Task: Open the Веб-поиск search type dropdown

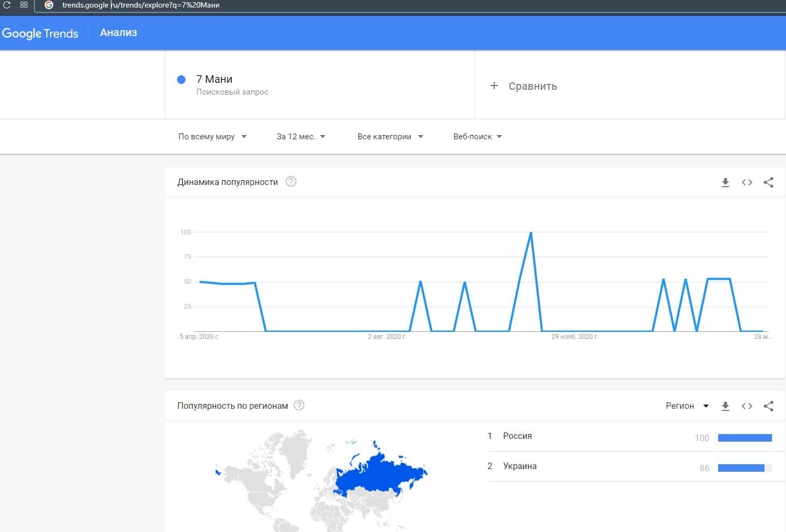Action: point(478,137)
